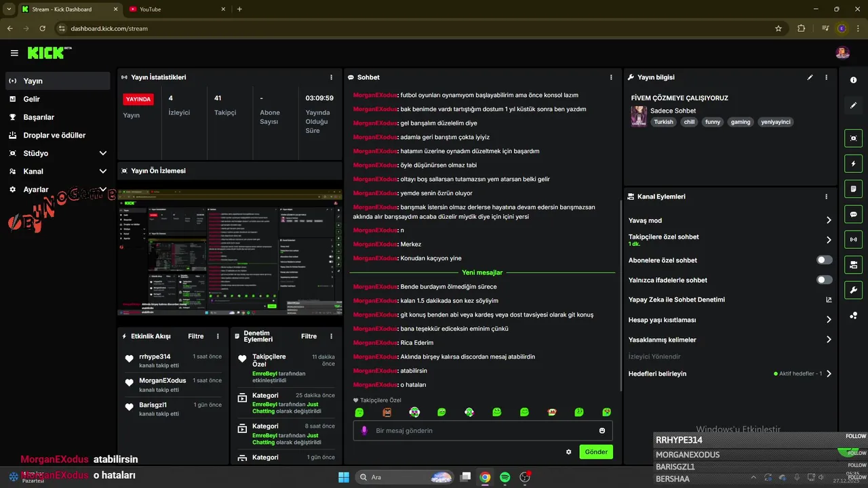The height and width of the screenshot is (488, 868).
Task: Open Hesap yaşı kısıtlaması arrow
Action: 829,320
